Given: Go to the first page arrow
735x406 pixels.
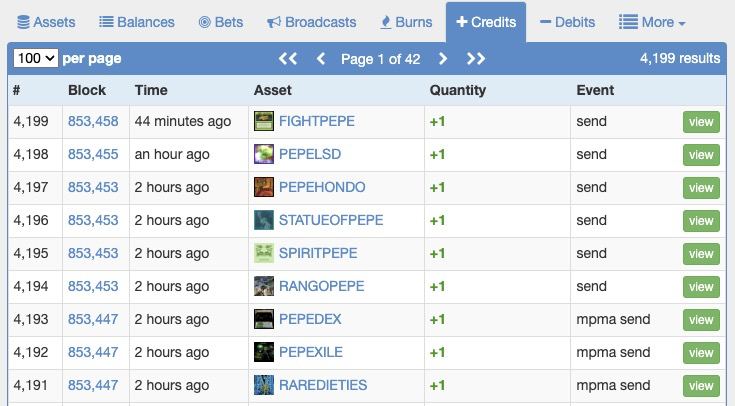Looking at the screenshot, I should [x=288, y=59].
